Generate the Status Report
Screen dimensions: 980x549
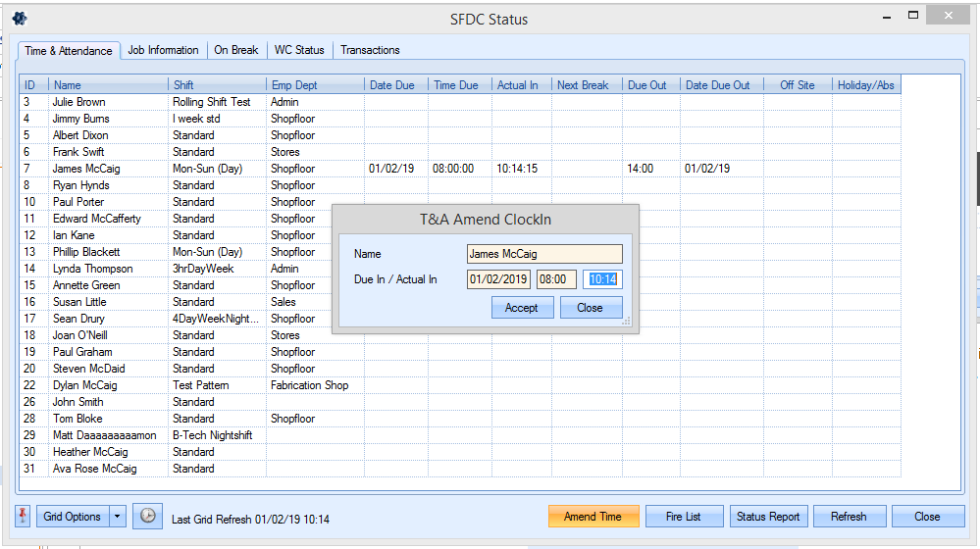tap(768, 517)
